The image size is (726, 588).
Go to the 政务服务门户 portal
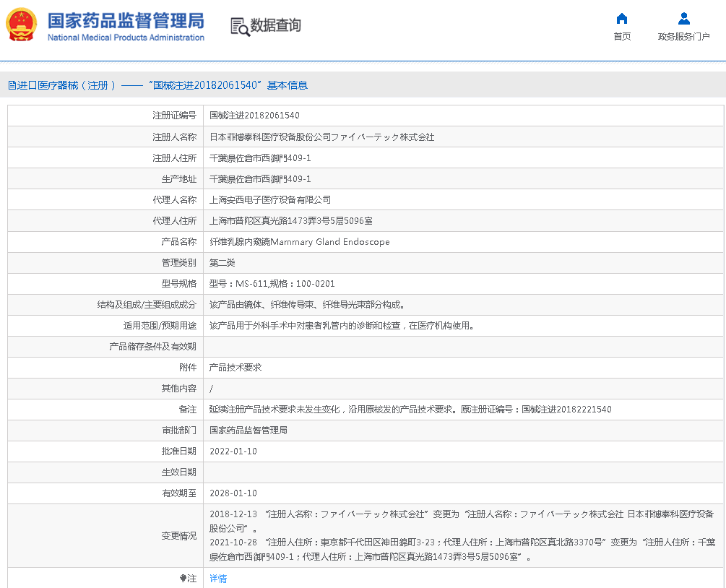(x=683, y=35)
